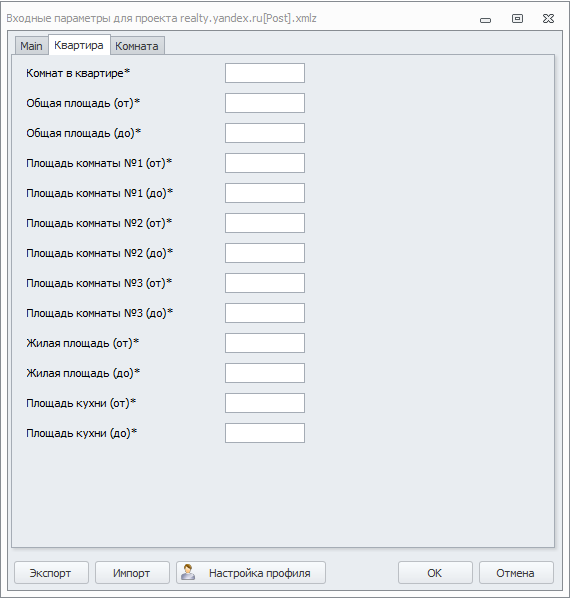Focus the Комнат в квартире input field
571x599 pixels.
coord(265,73)
